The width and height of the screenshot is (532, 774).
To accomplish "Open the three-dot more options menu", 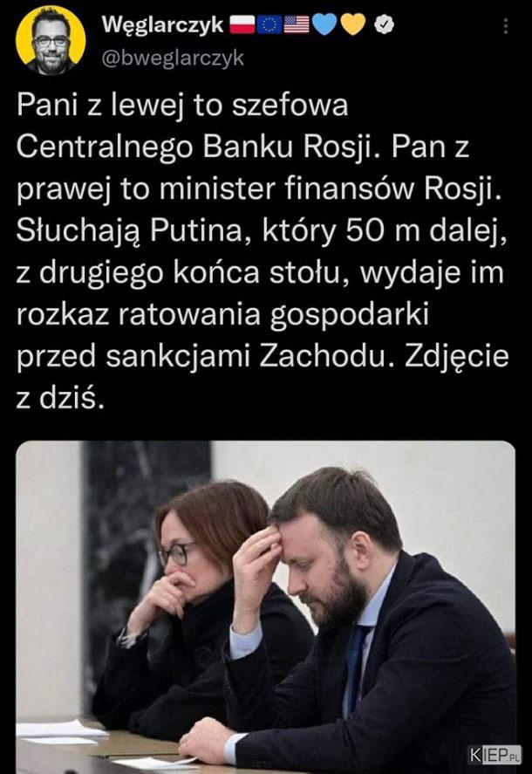I will tap(506, 25).
